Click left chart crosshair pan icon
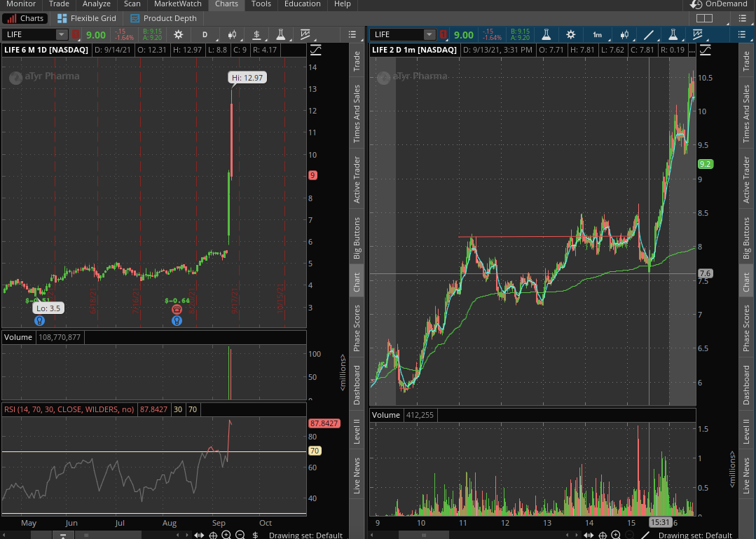756x539 pixels. click(x=212, y=535)
